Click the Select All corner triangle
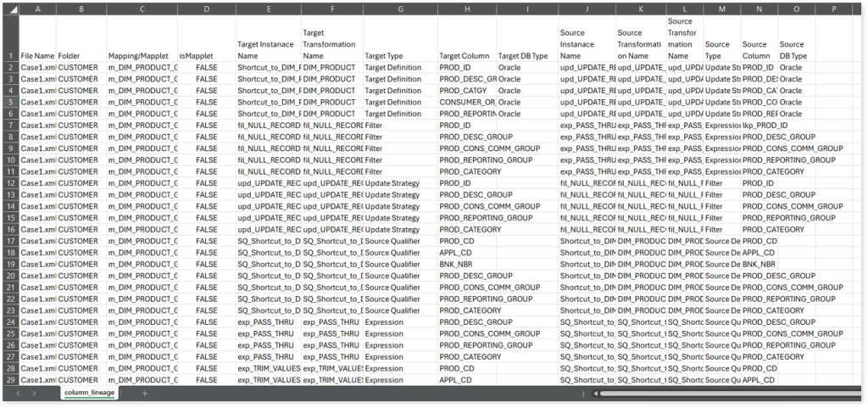Image resolution: width=868 pixels, height=408 pixels. 10,9
